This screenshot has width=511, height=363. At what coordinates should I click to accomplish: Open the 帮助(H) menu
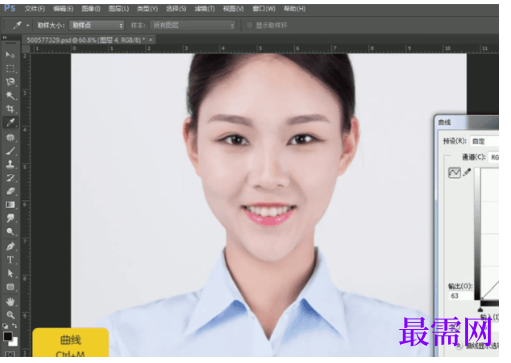[x=294, y=9]
